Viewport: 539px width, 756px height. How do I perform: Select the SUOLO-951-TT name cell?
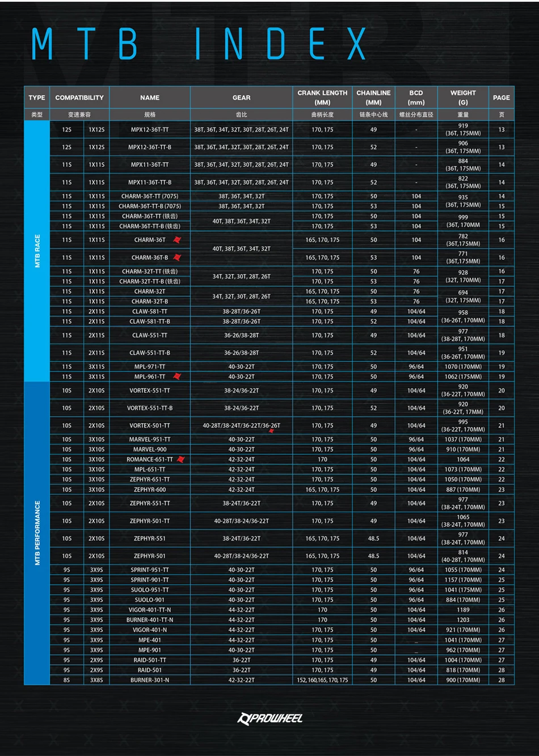tap(150, 590)
